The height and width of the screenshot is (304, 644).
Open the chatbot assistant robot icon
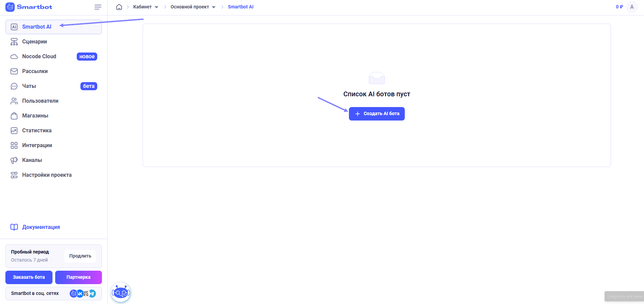[121, 292]
